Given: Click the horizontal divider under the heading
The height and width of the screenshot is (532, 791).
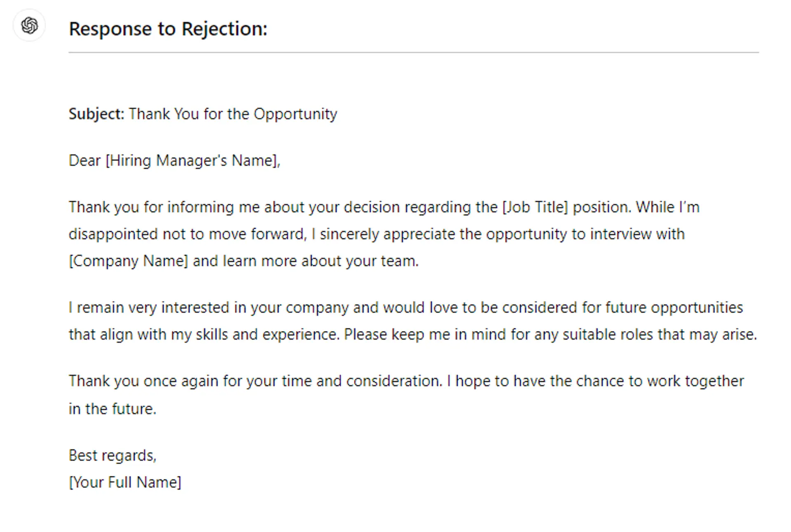Looking at the screenshot, I should coord(413,53).
